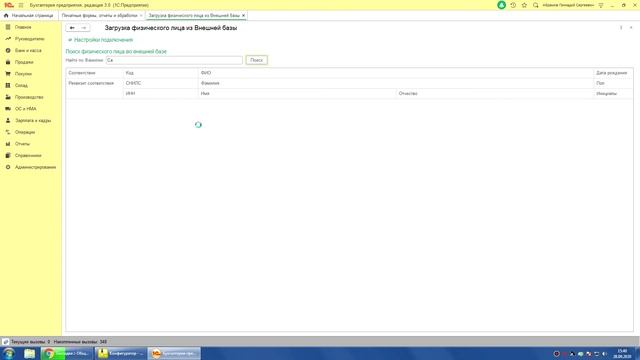Click the search magnifier in title bar
Image resolution: width=640 pixels, height=360 pixels.
tap(536, 5)
